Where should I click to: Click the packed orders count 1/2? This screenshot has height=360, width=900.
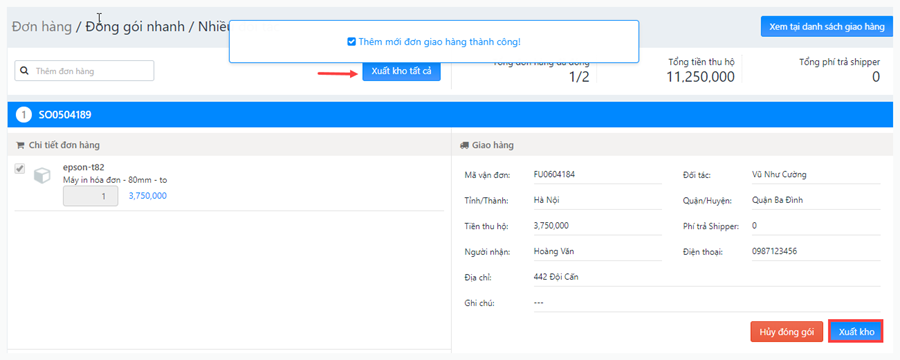pos(579,77)
